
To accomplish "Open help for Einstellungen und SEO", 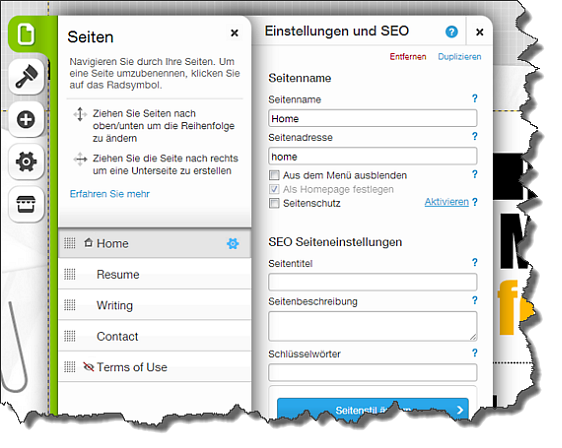I will coord(452,32).
